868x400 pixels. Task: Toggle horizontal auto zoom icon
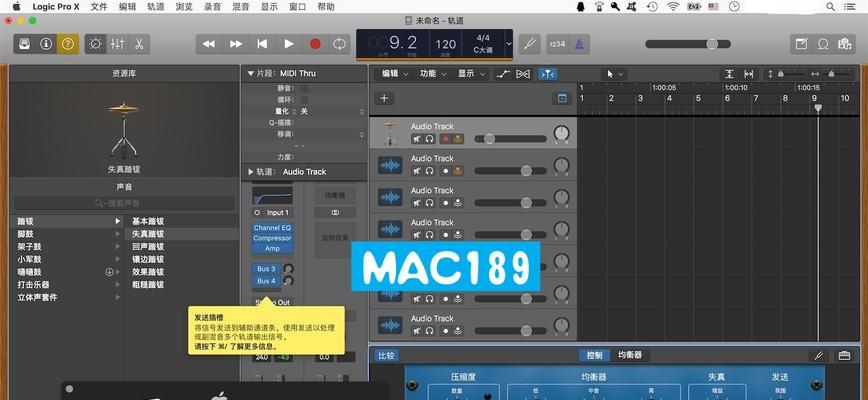pos(749,74)
